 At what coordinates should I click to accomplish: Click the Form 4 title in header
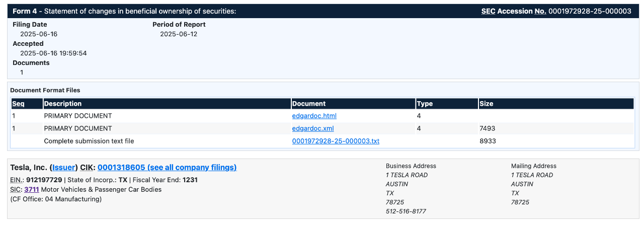point(26,11)
